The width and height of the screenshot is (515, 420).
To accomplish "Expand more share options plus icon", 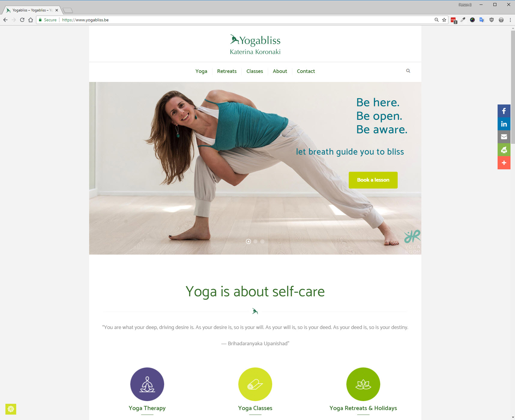I will point(504,163).
